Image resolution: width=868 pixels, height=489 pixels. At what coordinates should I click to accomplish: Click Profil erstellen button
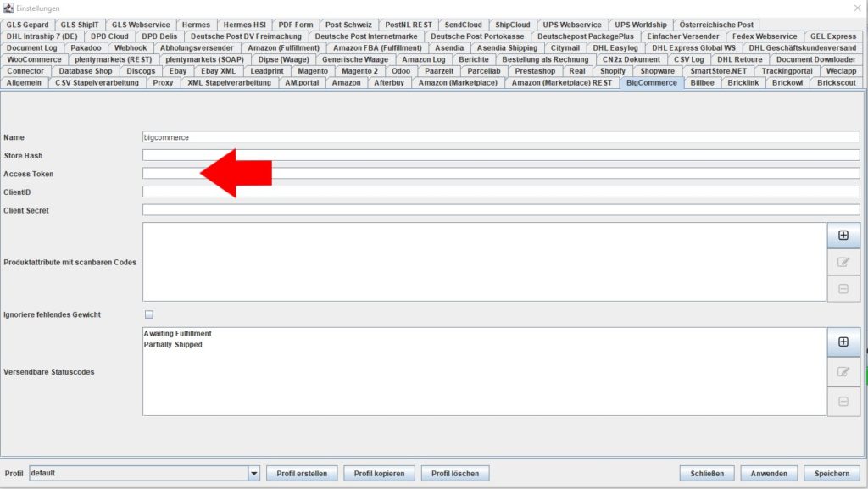click(302, 474)
